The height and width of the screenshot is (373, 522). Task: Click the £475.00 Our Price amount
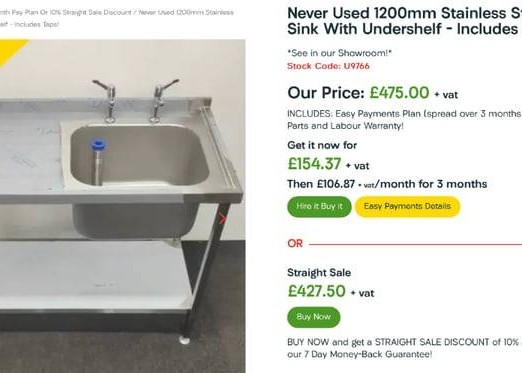click(x=399, y=93)
